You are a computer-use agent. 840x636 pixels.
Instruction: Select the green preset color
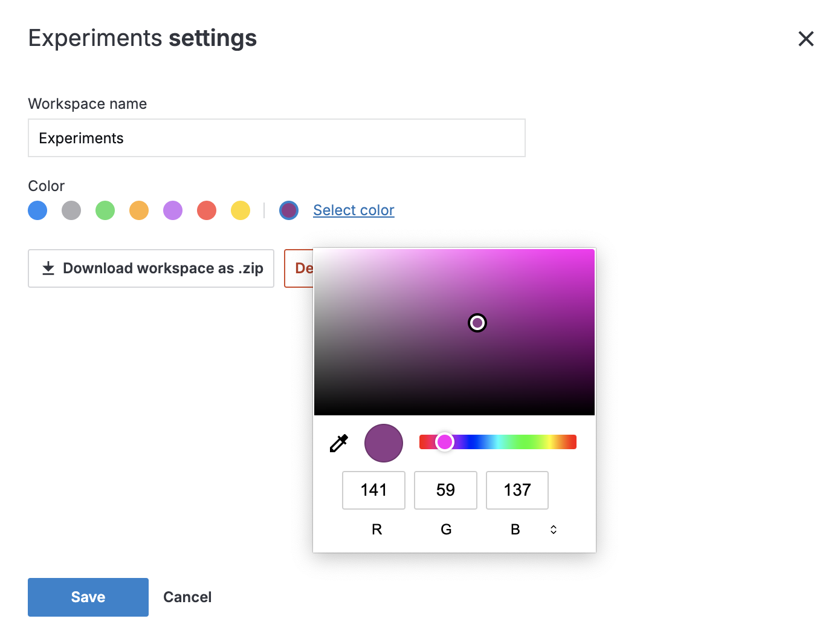(105, 210)
